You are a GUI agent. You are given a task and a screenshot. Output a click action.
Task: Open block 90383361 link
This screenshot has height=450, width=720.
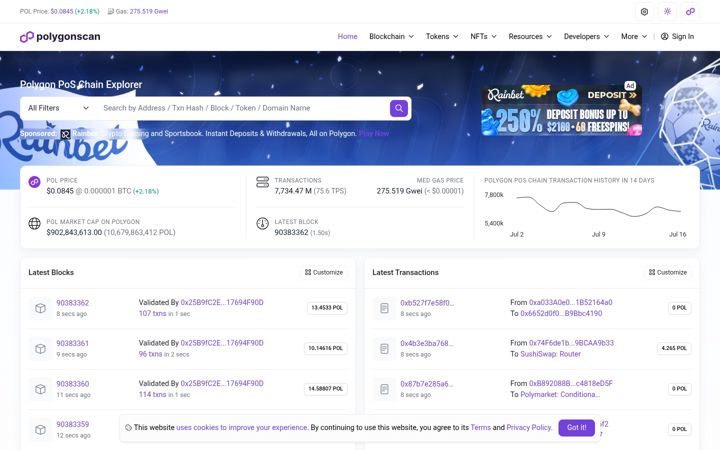[x=73, y=343]
